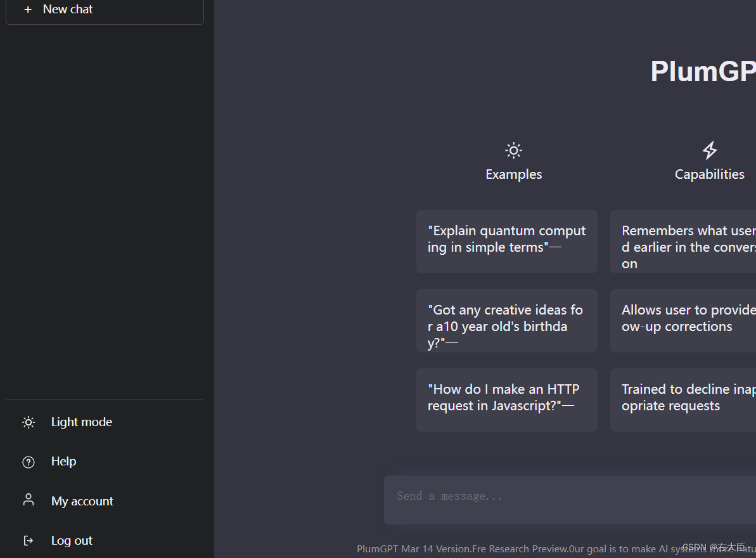756x558 pixels.
Task: Click the Examples column heading
Action: pyautogui.click(x=513, y=174)
